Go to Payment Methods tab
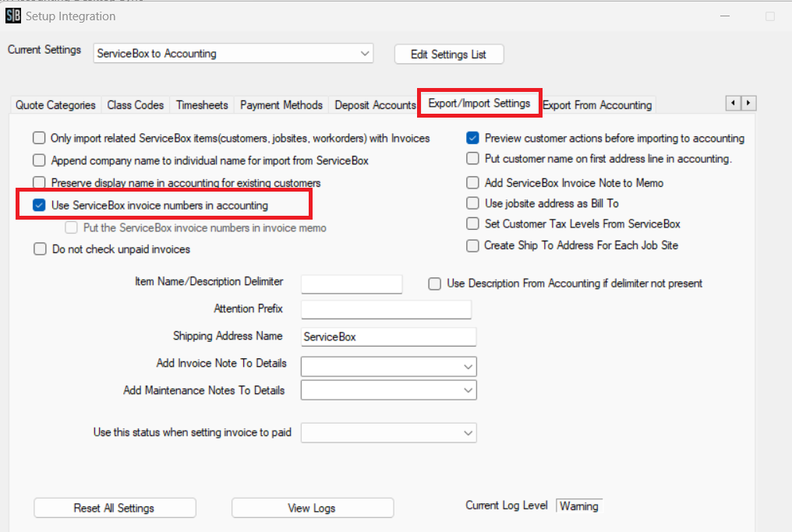The width and height of the screenshot is (792, 532). 281,105
